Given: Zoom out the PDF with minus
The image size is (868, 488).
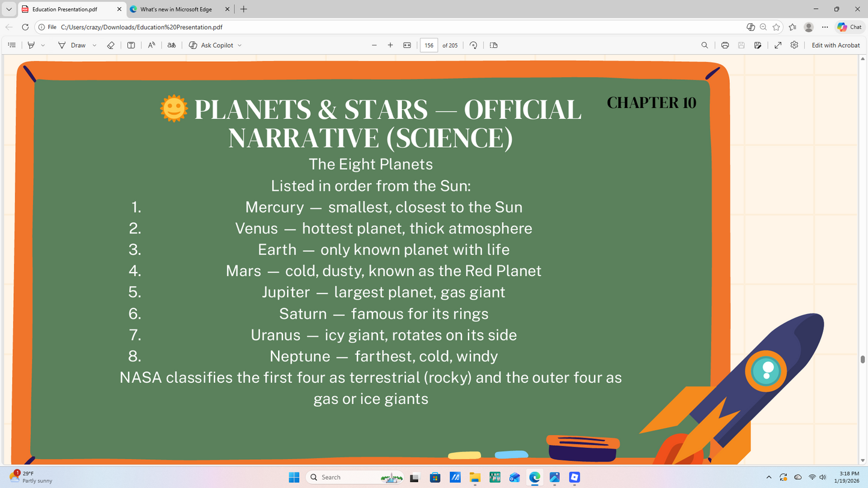Looking at the screenshot, I should (x=374, y=45).
